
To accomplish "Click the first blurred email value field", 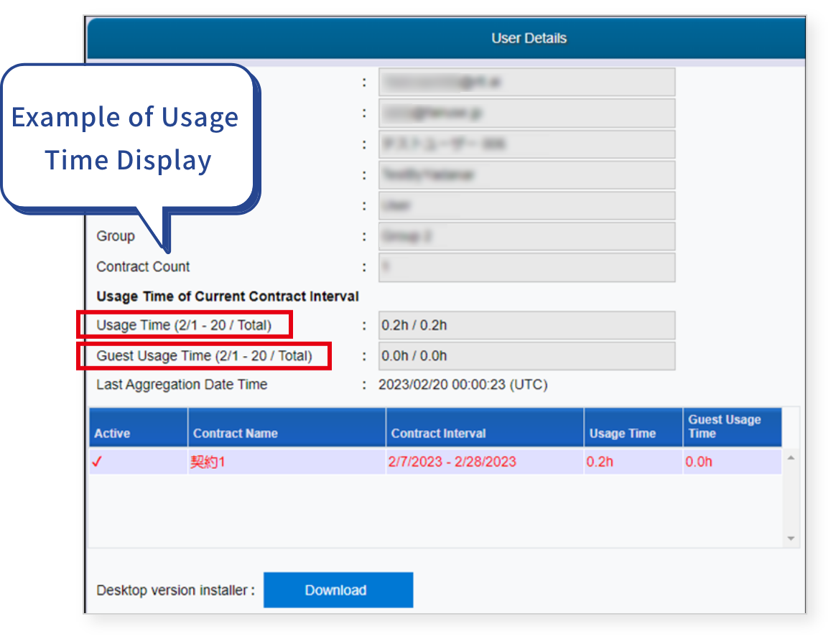I will 526,82.
